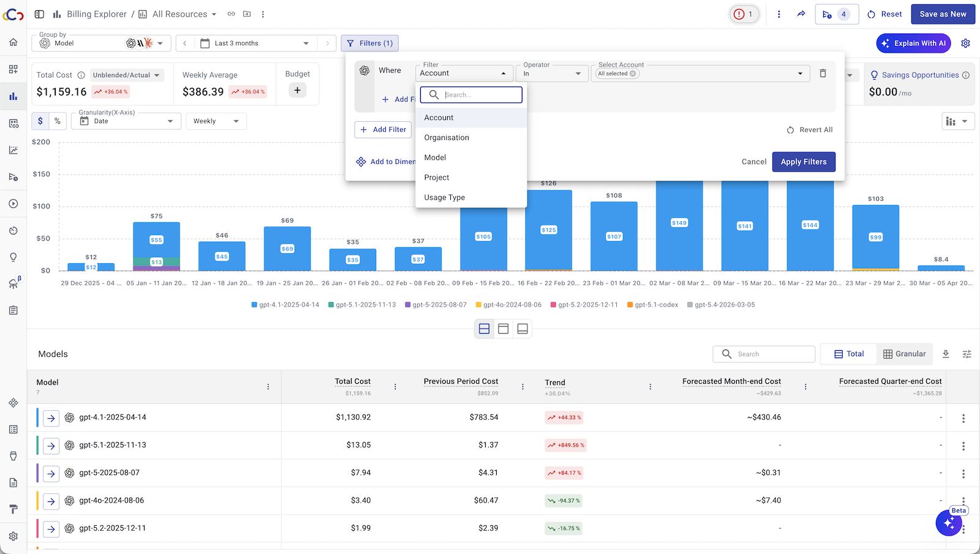980x554 pixels.
Task: Toggle gpt-5.1-codex legend series
Action: click(652, 305)
